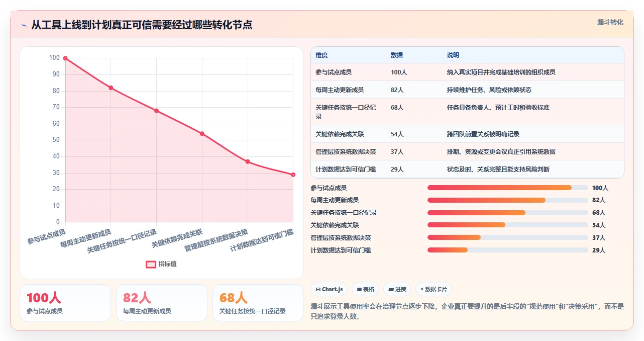The width and height of the screenshot is (644, 341).
Task: Click the y-axis tick label 50
Action: tap(56, 140)
